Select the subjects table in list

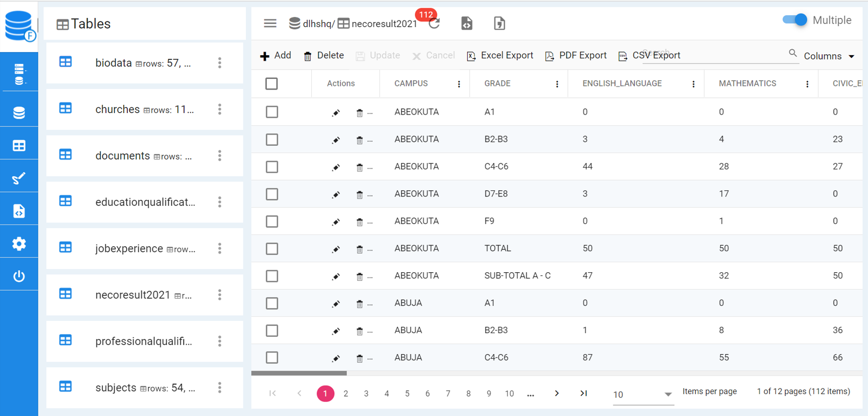(116, 388)
